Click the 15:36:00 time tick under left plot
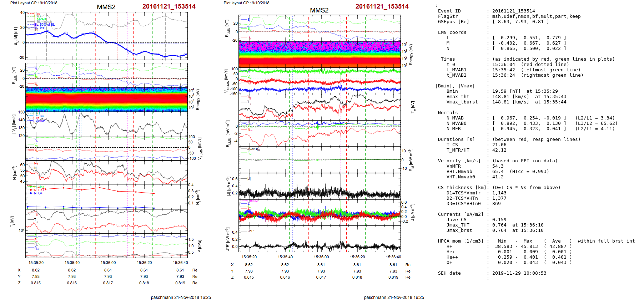This screenshot has width=644, height=300. (x=108, y=263)
